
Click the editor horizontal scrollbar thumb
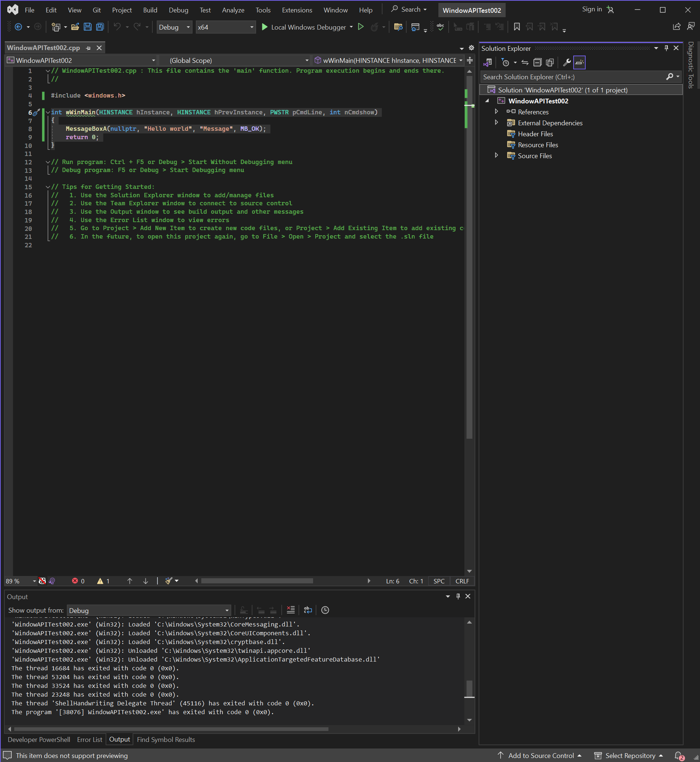click(257, 581)
